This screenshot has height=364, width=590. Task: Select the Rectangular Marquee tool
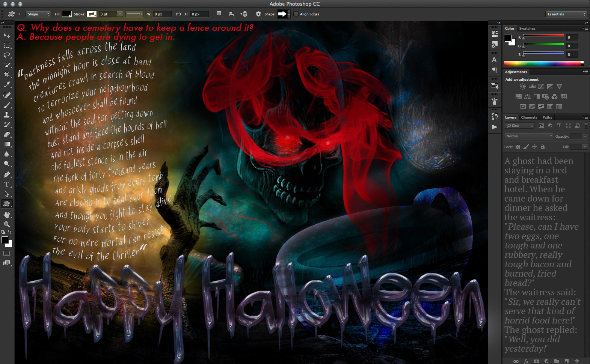pos(7,45)
